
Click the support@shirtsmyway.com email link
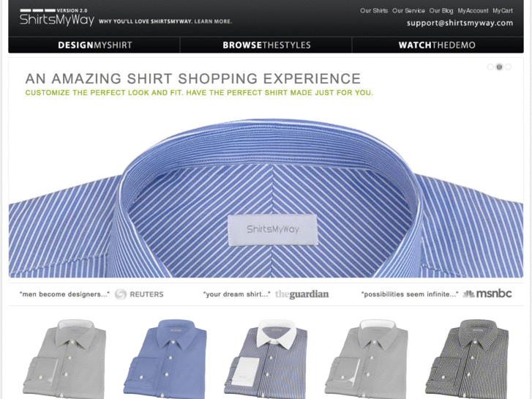click(460, 23)
